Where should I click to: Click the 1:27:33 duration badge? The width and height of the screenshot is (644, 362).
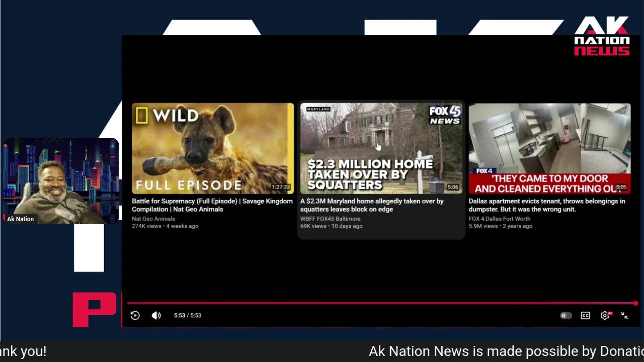[x=281, y=187]
